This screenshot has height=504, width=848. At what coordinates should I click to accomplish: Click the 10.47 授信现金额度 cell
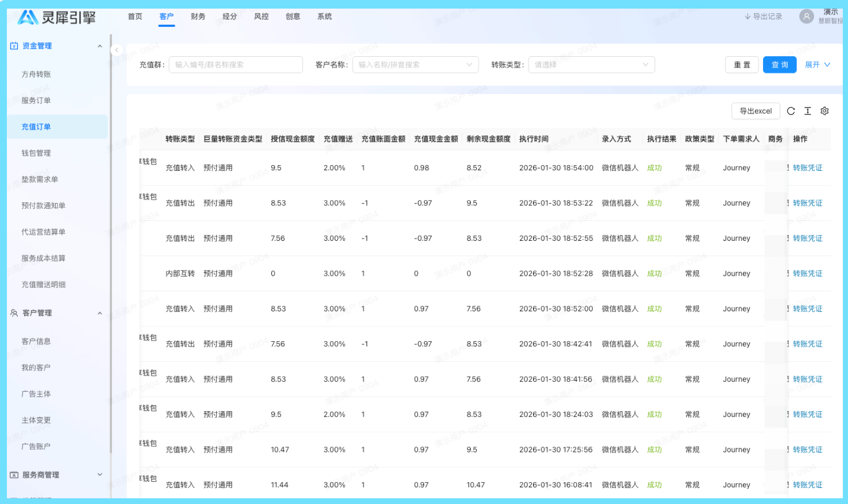tap(280, 450)
